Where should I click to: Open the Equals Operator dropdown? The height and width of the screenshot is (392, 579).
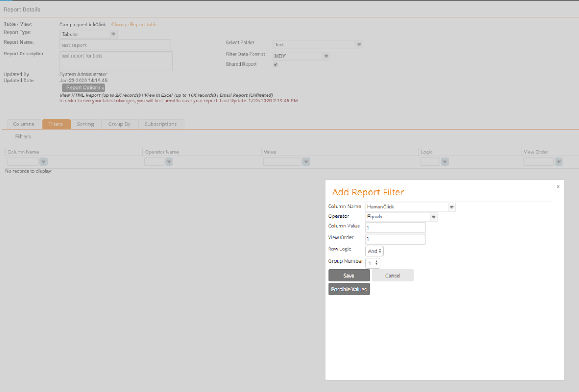click(432, 216)
